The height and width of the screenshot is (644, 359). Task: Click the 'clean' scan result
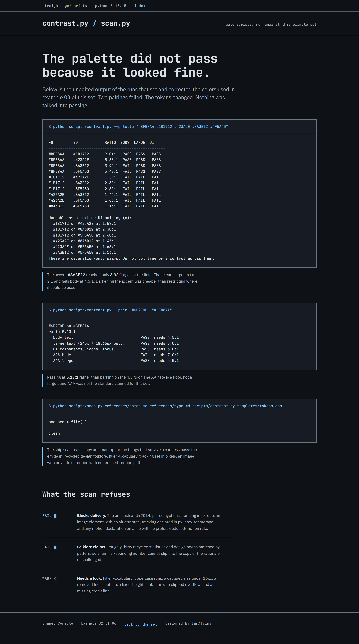point(54,434)
